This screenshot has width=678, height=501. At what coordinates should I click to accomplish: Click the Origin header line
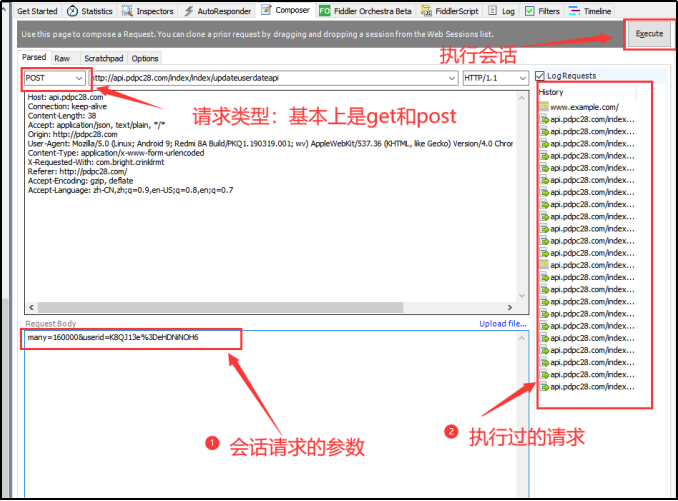click(72, 134)
